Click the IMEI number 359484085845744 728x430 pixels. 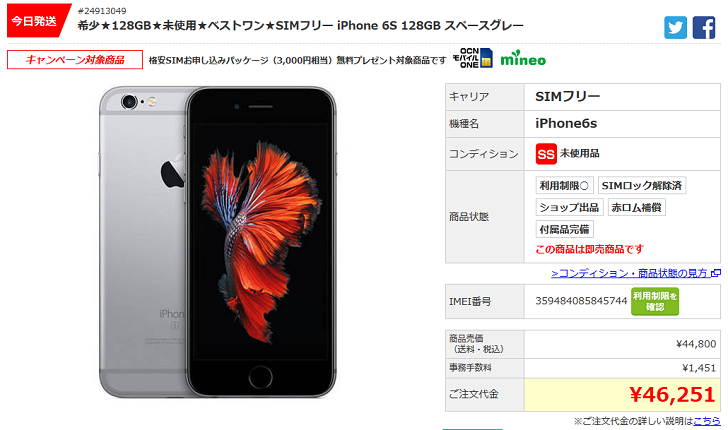[581, 301]
